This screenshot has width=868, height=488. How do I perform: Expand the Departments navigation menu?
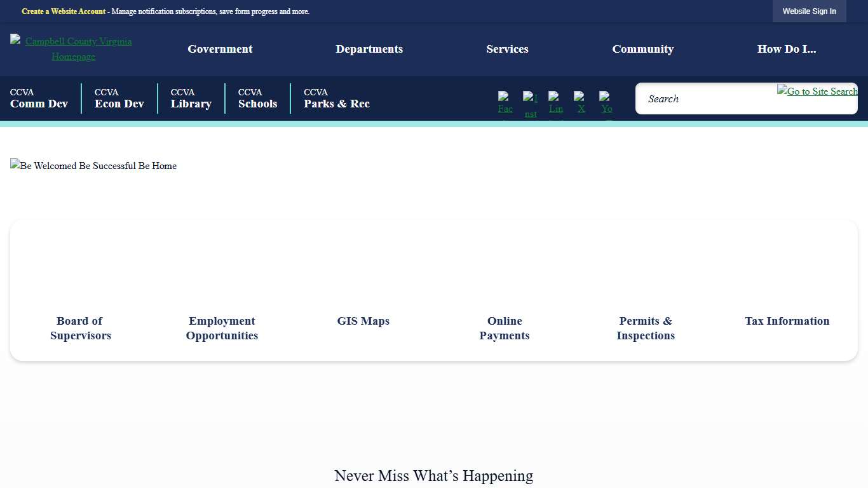(369, 49)
